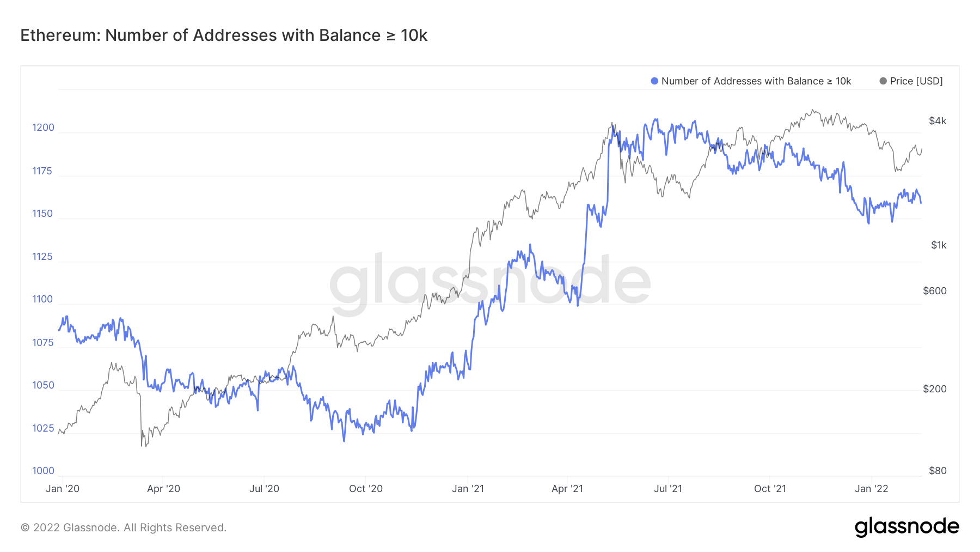This screenshot has height=552, width=980.
Task: Click the 1100 left axis label
Action: [x=43, y=299]
